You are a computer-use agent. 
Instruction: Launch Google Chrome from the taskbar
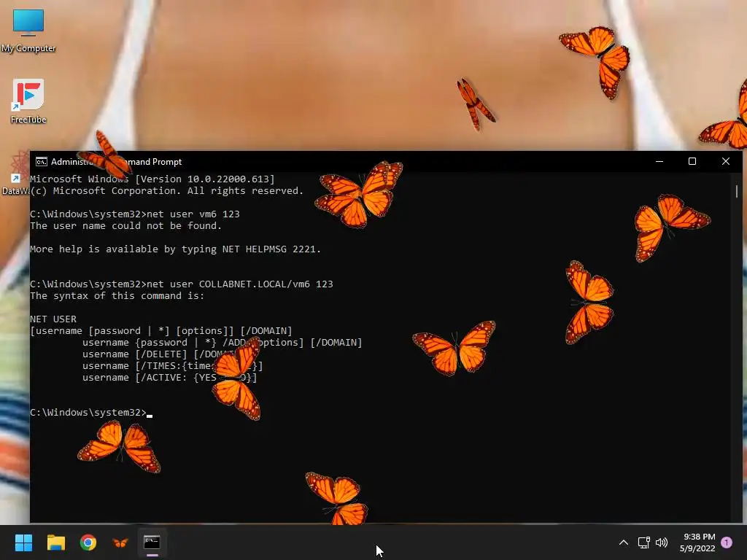point(88,542)
